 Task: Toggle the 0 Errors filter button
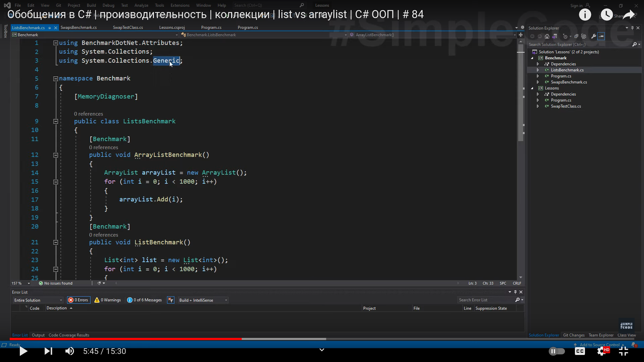[x=78, y=300]
